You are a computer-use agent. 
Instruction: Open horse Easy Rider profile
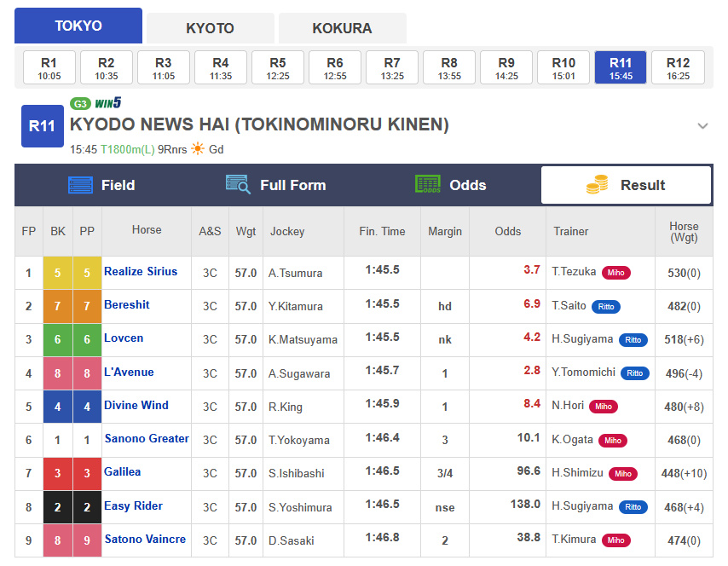(x=133, y=506)
